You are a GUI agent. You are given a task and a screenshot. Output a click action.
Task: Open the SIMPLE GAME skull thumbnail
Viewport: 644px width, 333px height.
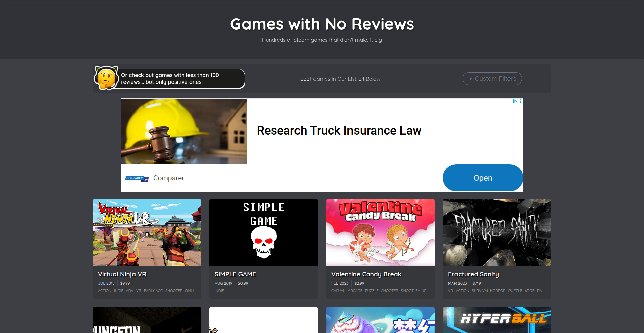[264, 232]
